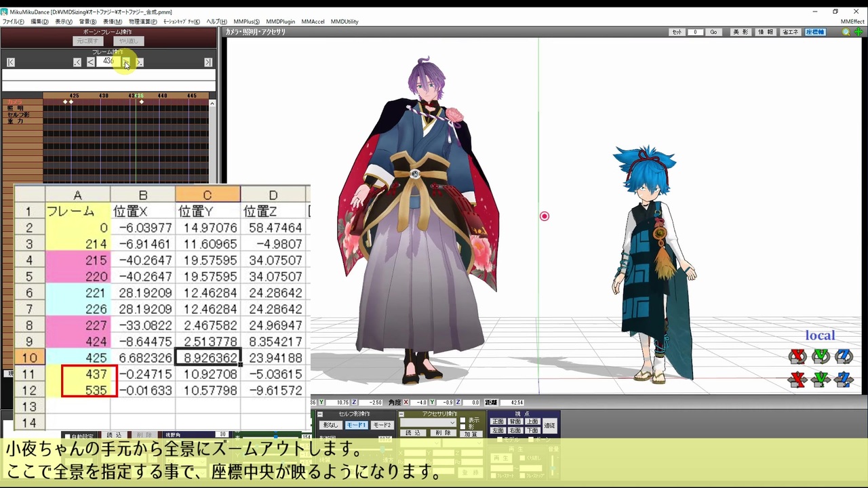Collapse the セルフ影操作 panel
This screenshot has height=488, width=868.
point(319,414)
